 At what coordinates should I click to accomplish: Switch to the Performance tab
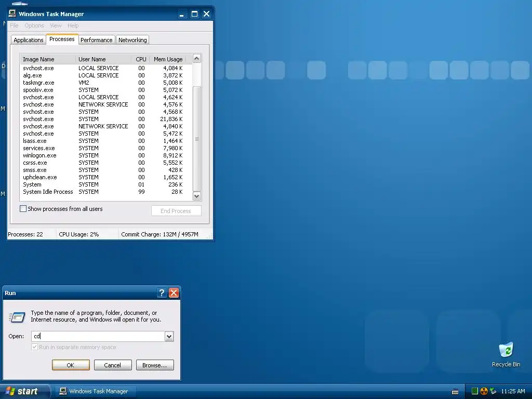coord(96,40)
